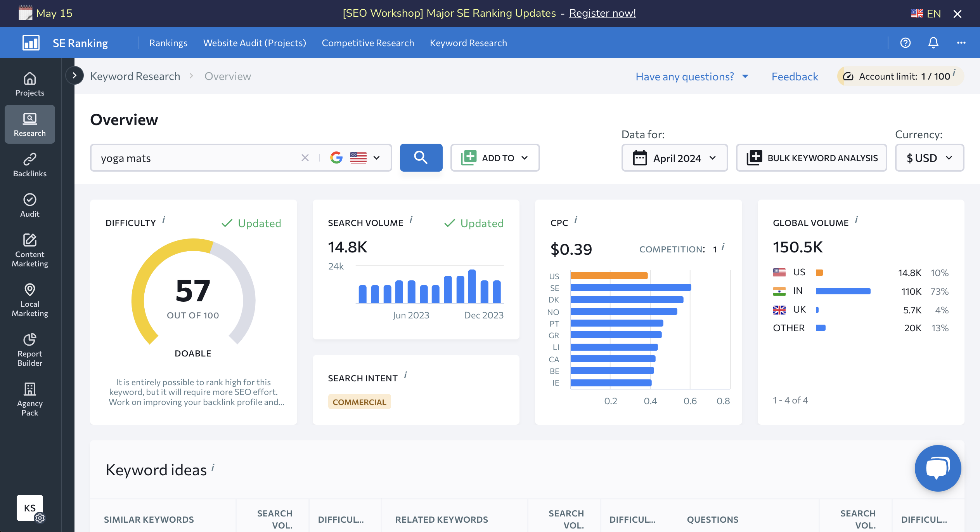Open Report Builder from sidebar
The width and height of the screenshot is (980, 532).
tap(29, 350)
